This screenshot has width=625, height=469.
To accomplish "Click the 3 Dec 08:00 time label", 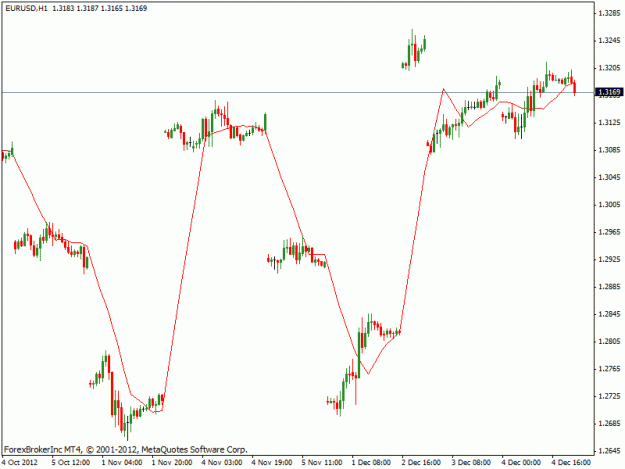I will click(471, 463).
